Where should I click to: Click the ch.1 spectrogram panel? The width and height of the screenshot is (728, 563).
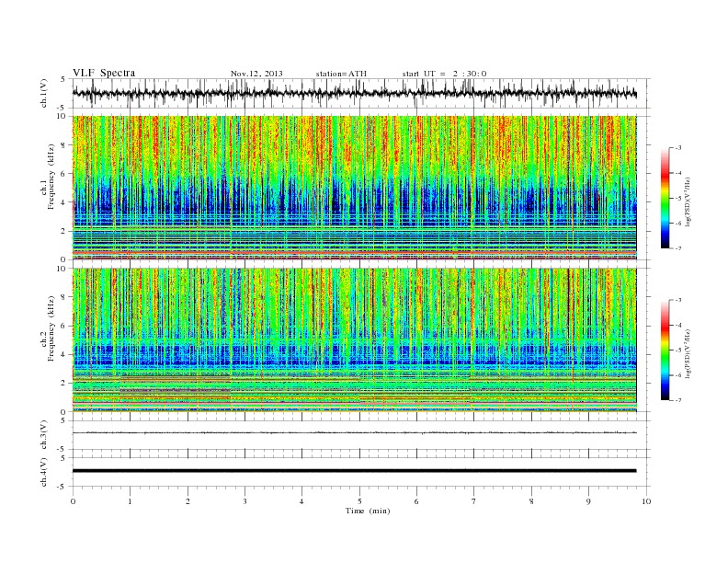click(x=355, y=188)
